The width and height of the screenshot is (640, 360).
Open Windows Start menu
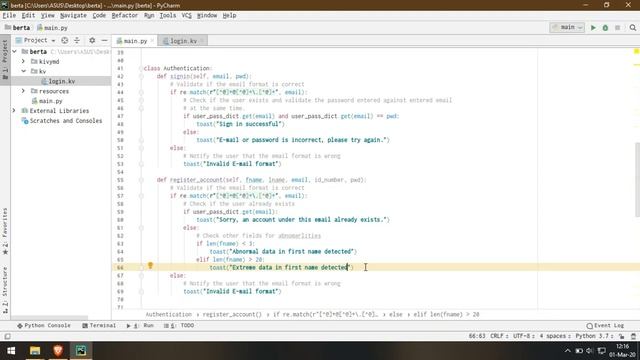coord(11,351)
